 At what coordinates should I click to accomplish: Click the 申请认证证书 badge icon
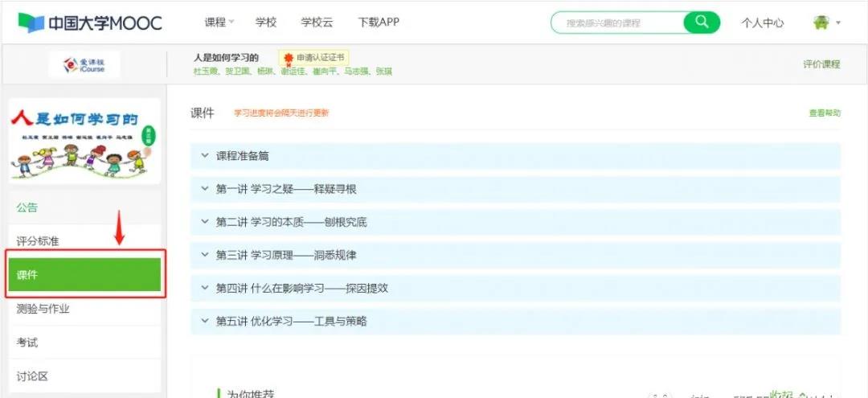coord(289,58)
